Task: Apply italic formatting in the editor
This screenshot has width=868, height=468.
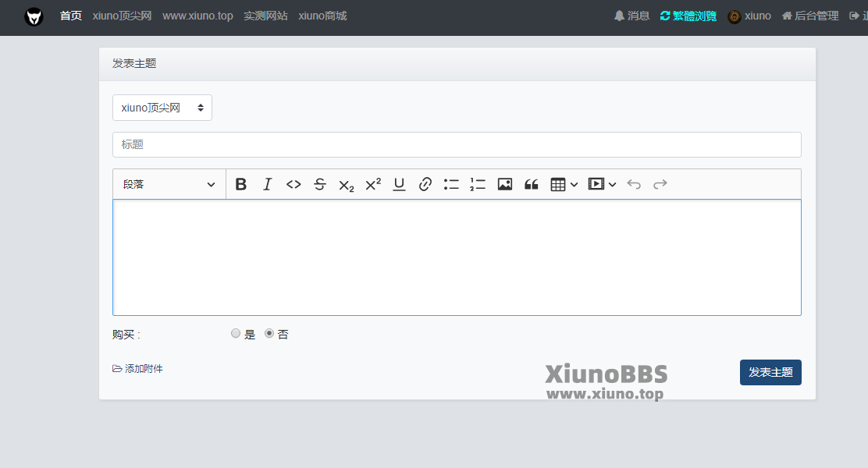Action: pos(268,184)
